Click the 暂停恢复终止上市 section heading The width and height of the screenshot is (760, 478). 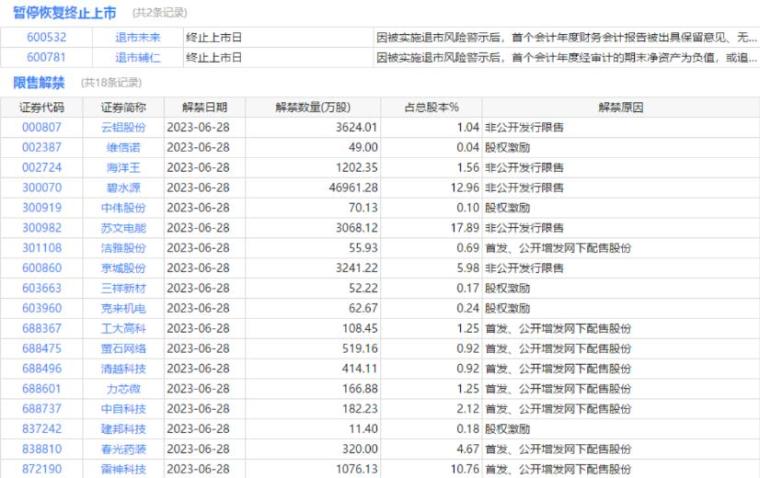(x=64, y=13)
